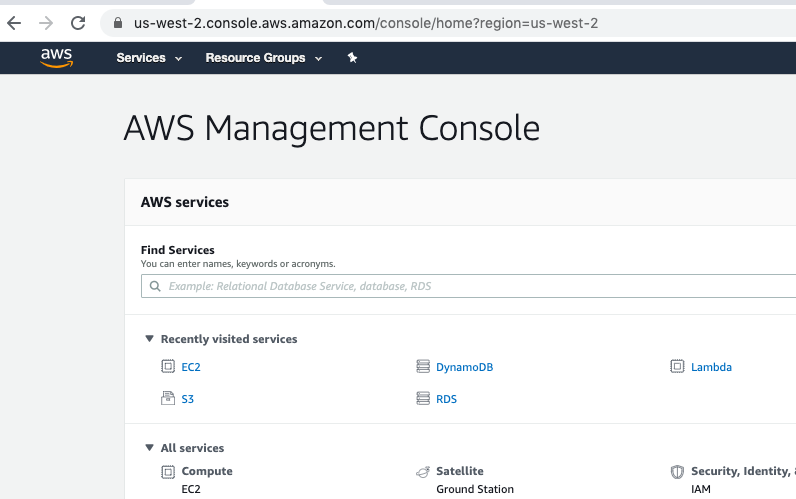Click the Lambda chip icon
The height and width of the screenshot is (499, 796).
tap(677, 367)
